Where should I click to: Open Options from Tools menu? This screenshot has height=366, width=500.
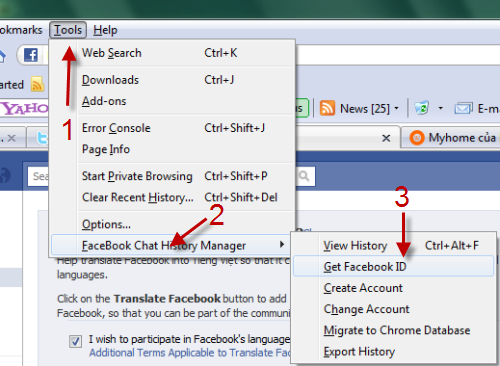(172, 224)
